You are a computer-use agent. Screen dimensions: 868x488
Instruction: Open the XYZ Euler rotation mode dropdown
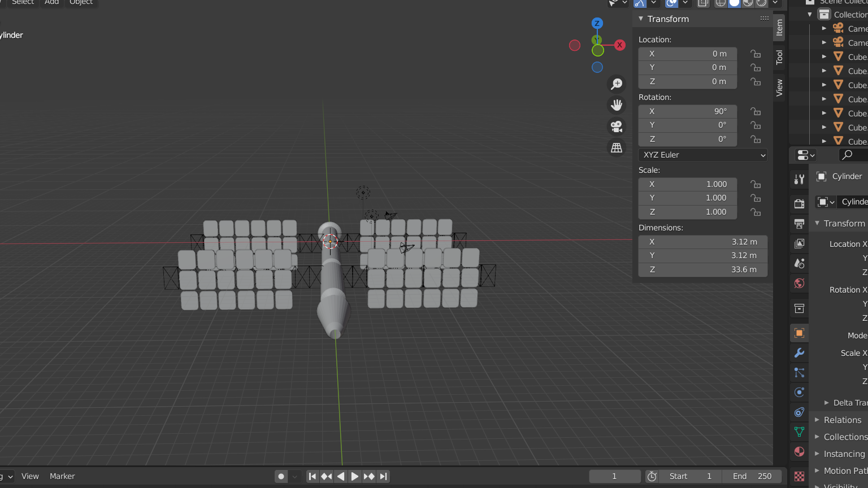click(702, 155)
